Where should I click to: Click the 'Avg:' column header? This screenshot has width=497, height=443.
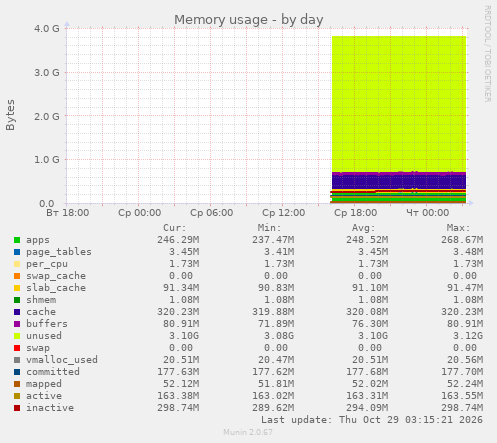click(363, 228)
